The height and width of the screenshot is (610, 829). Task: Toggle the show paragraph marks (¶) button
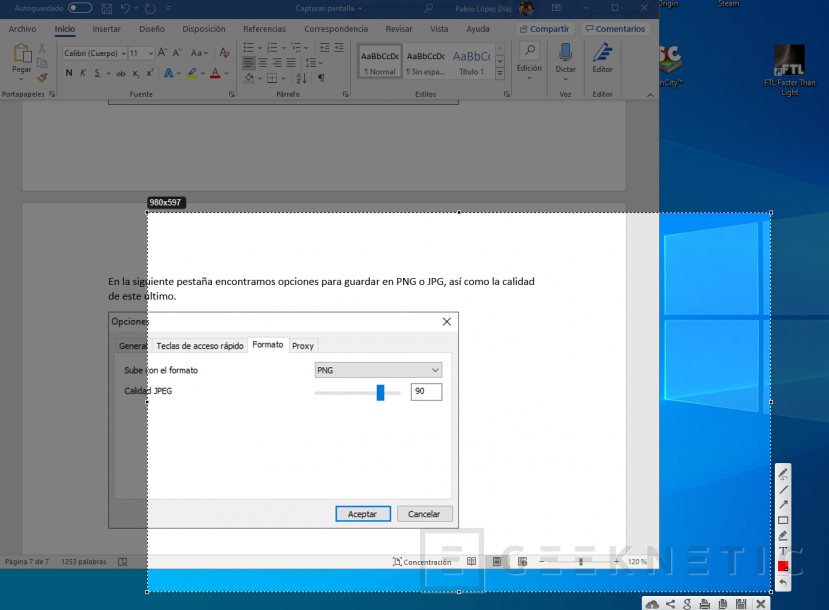tap(321, 78)
